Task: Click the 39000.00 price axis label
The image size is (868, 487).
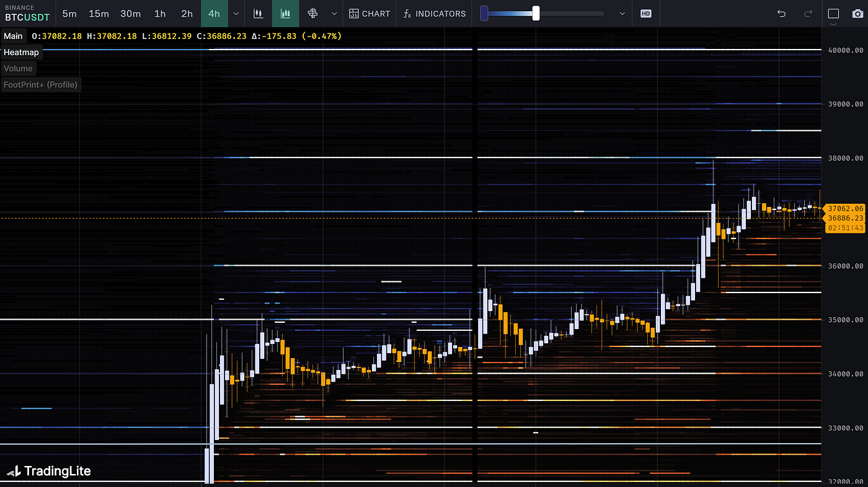Action: pyautogui.click(x=846, y=104)
